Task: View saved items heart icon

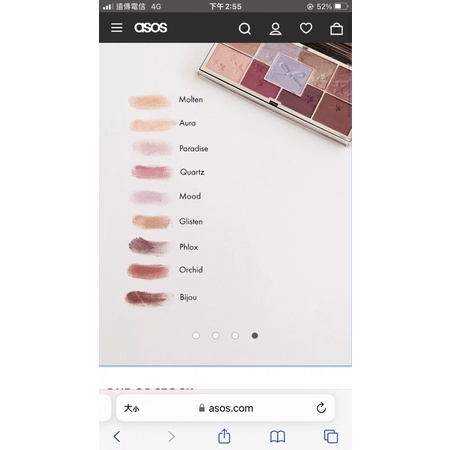Action: coord(306,28)
